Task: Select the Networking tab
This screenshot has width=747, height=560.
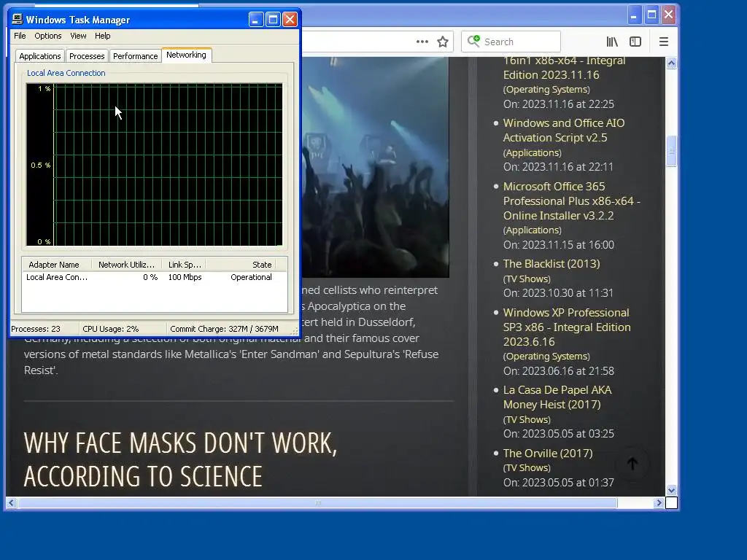Action: click(x=186, y=55)
